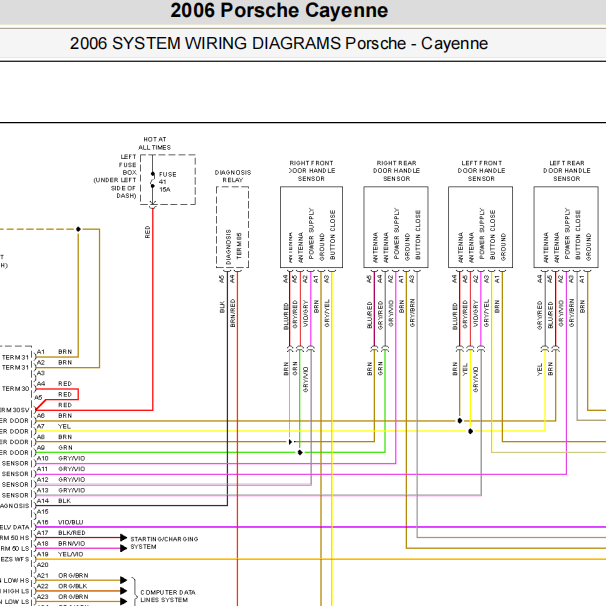Select the 'ELV DATA' terminal label
This screenshot has width=606, height=606.
click(x=15, y=527)
